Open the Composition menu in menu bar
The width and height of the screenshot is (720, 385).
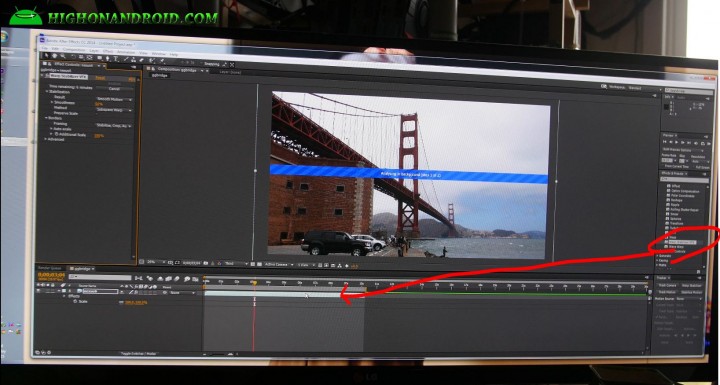tap(74, 49)
